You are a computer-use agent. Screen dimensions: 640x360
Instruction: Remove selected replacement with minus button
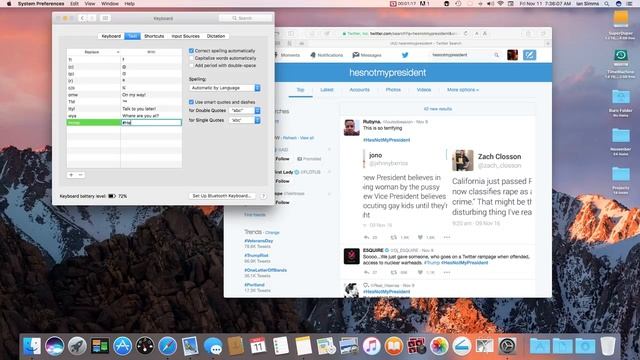click(80, 175)
